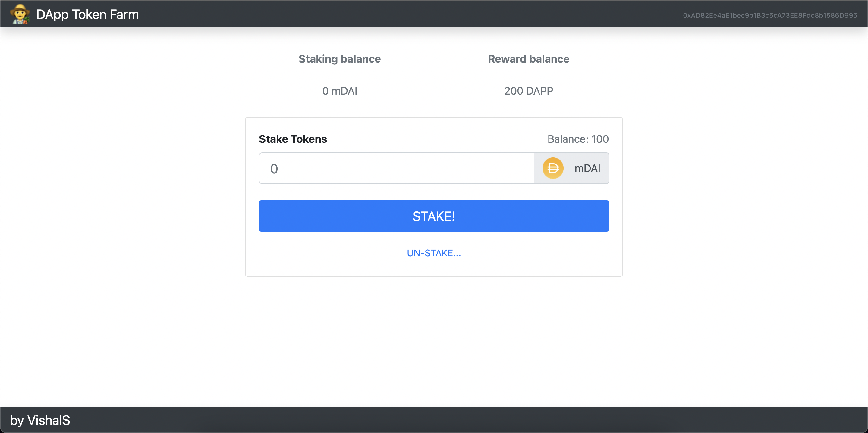
Task: Click the Staking balance heading
Action: [x=339, y=59]
